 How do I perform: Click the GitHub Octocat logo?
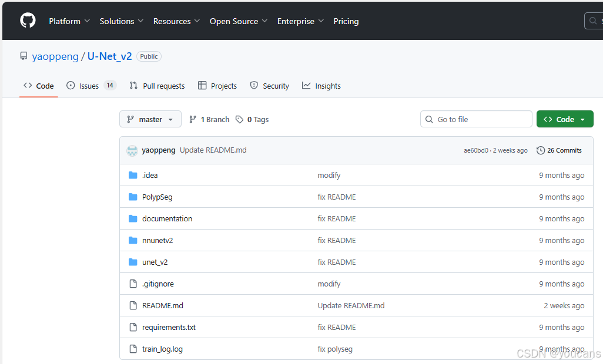[28, 21]
